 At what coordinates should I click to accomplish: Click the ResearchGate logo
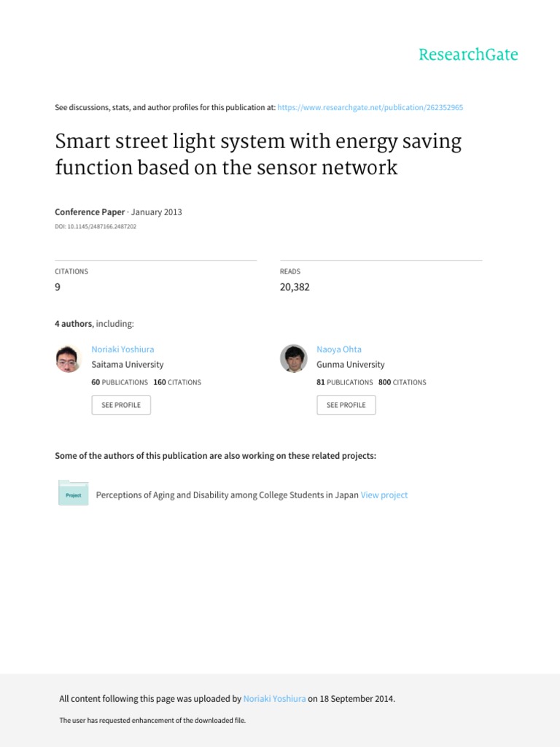pos(468,55)
